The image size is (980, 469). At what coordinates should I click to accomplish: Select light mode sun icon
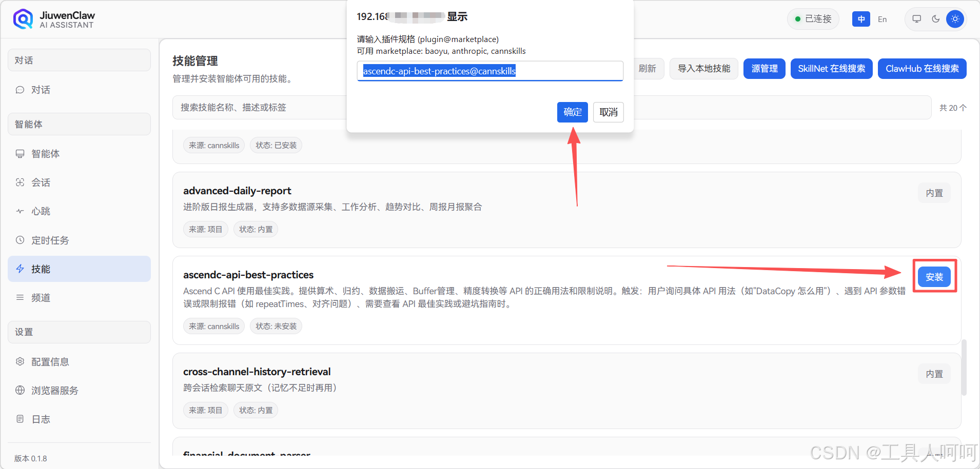click(x=955, y=19)
